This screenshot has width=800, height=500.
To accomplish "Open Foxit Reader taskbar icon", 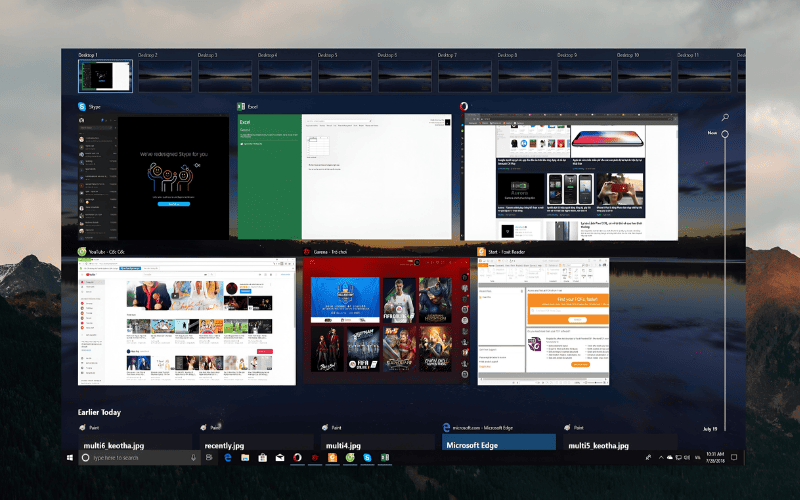I will pos(332,458).
